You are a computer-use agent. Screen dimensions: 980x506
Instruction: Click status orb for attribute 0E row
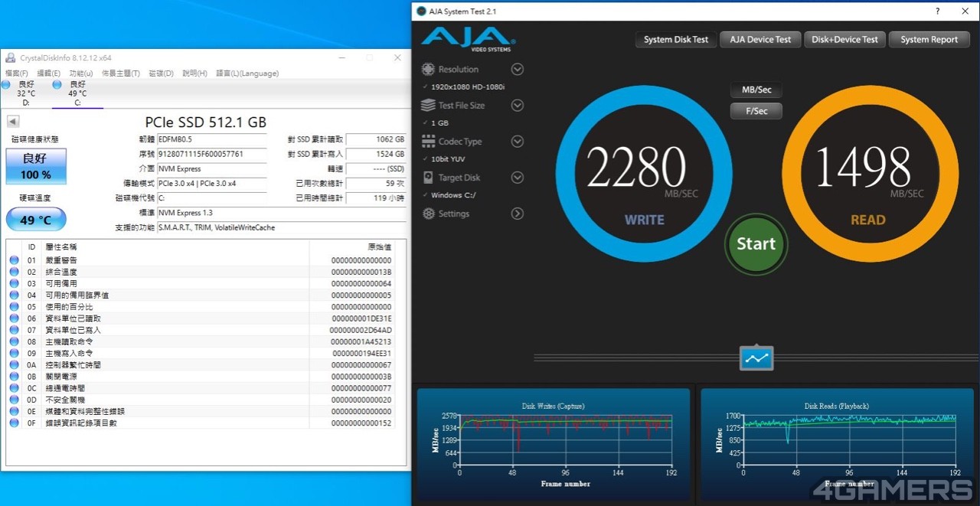[x=14, y=412]
